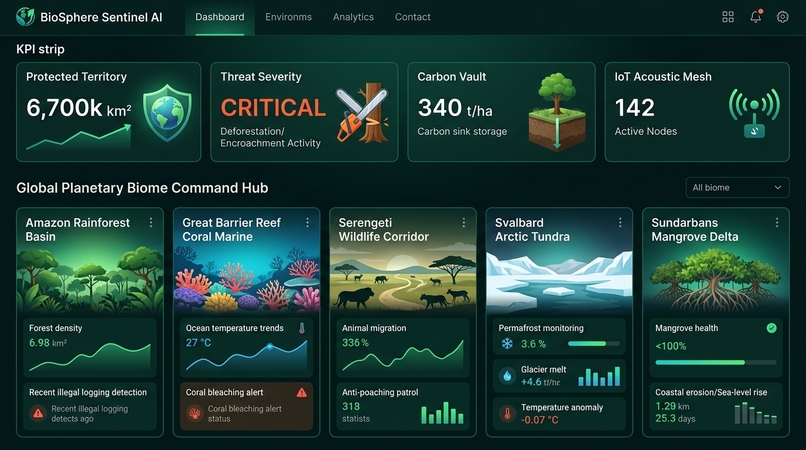
Task: Expand the All biome dropdown
Action: pos(737,188)
